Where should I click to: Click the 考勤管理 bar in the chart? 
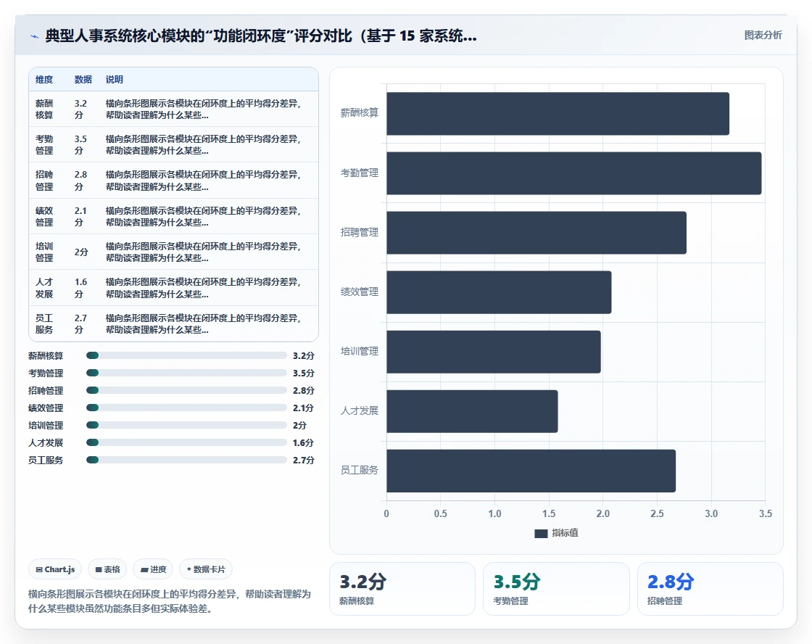click(x=573, y=173)
